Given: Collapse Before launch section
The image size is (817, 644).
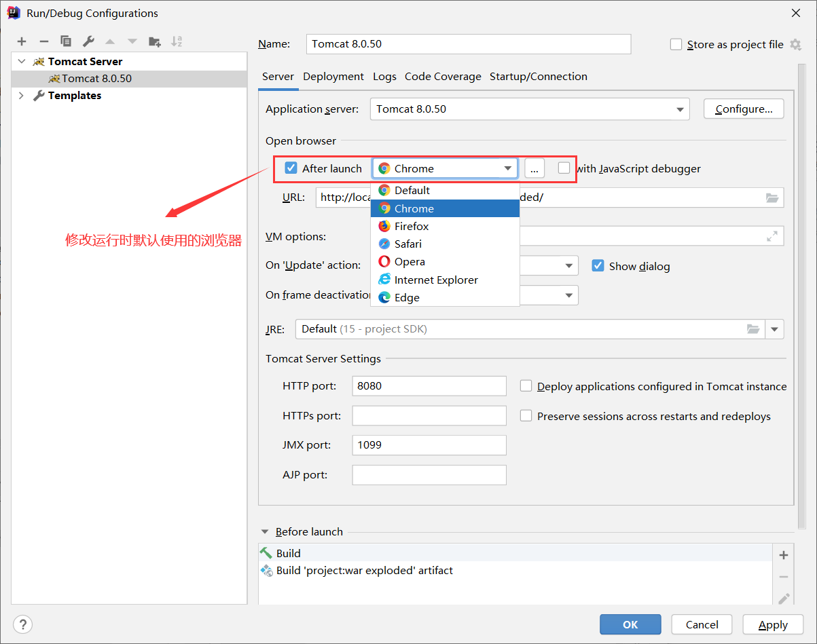Looking at the screenshot, I should point(264,532).
